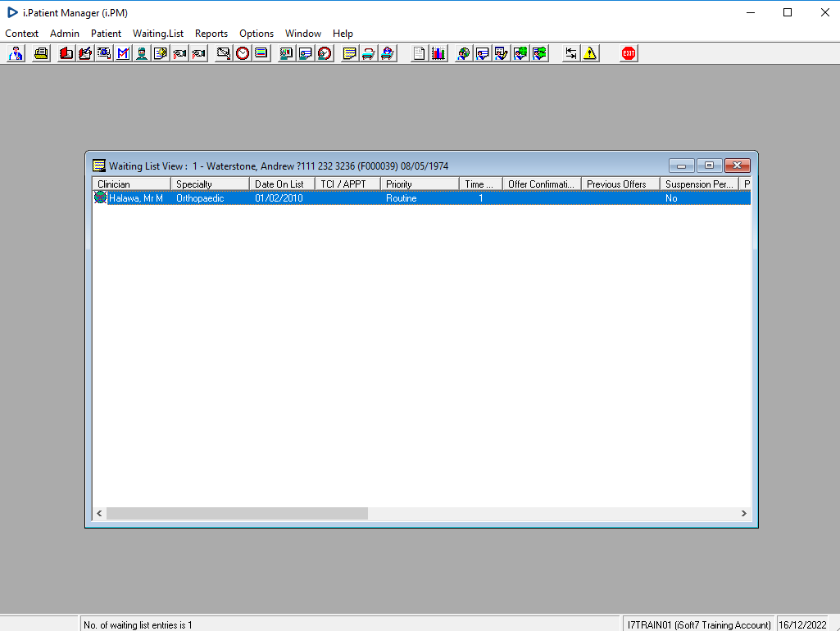This screenshot has width=840, height=631.
Task: Click the yellow lined notepad icon
Action: click(x=350, y=53)
